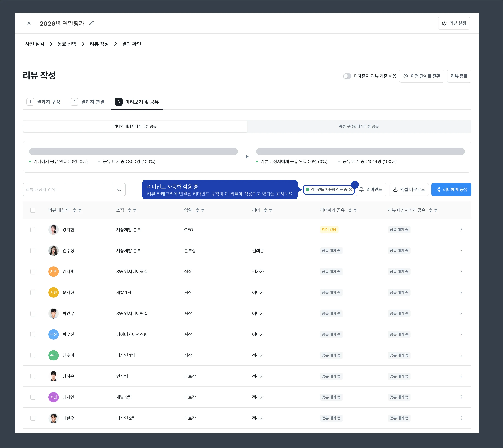503x448 pixels.
Task: Open 리뷰 설정 gear button
Action: 454,23
